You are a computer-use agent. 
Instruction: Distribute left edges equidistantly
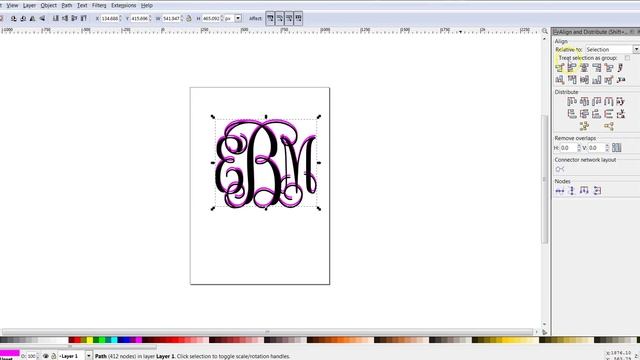coord(572,101)
